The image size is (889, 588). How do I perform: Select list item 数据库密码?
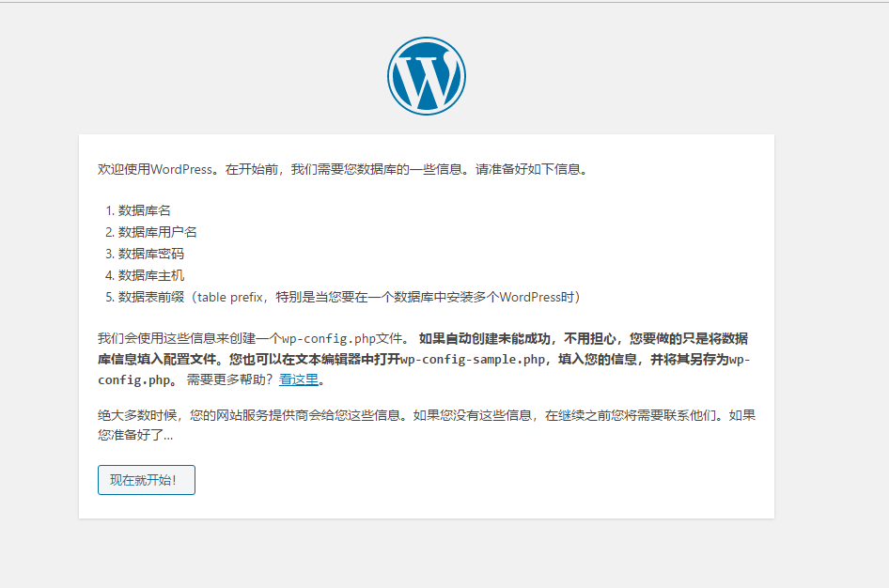coord(150,254)
